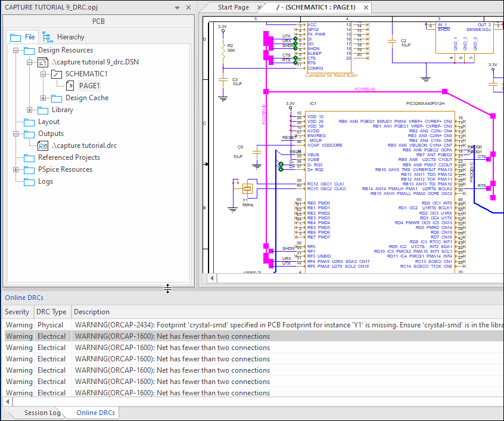Click the SCHEMATIC1 folder icon
The width and height of the screenshot is (504, 421).
click(x=57, y=75)
